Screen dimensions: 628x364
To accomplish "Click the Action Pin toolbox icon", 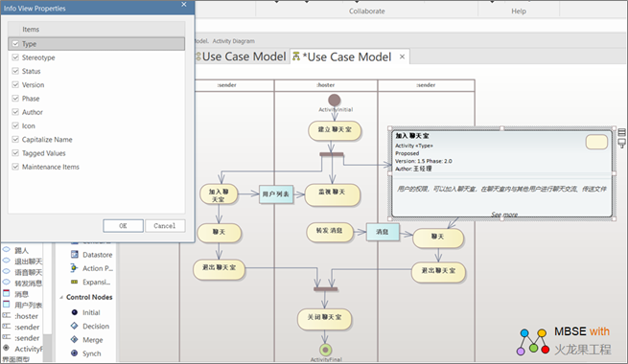I will tap(74, 268).
